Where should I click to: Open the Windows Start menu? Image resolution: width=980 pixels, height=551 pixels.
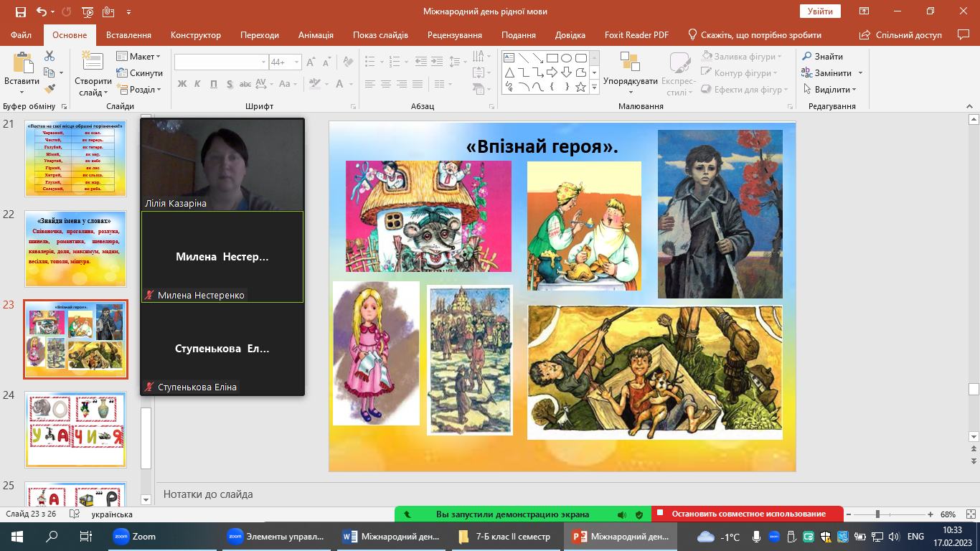pyautogui.click(x=17, y=537)
